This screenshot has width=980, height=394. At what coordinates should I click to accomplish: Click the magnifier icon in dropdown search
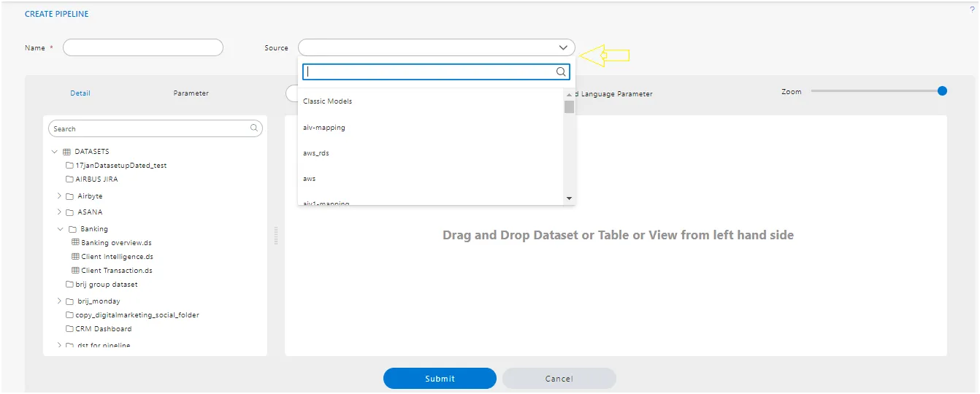561,72
